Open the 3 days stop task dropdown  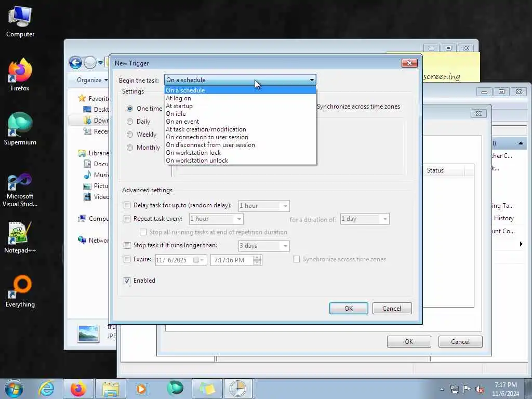(x=285, y=246)
